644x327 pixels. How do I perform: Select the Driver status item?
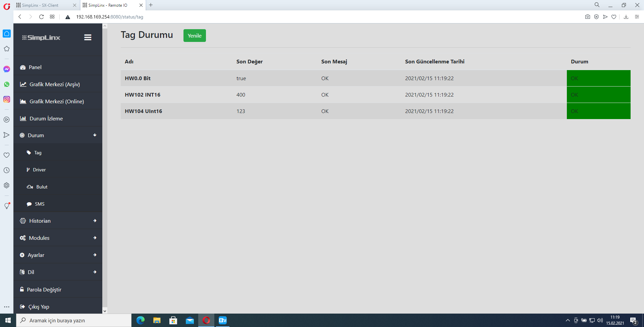39,170
